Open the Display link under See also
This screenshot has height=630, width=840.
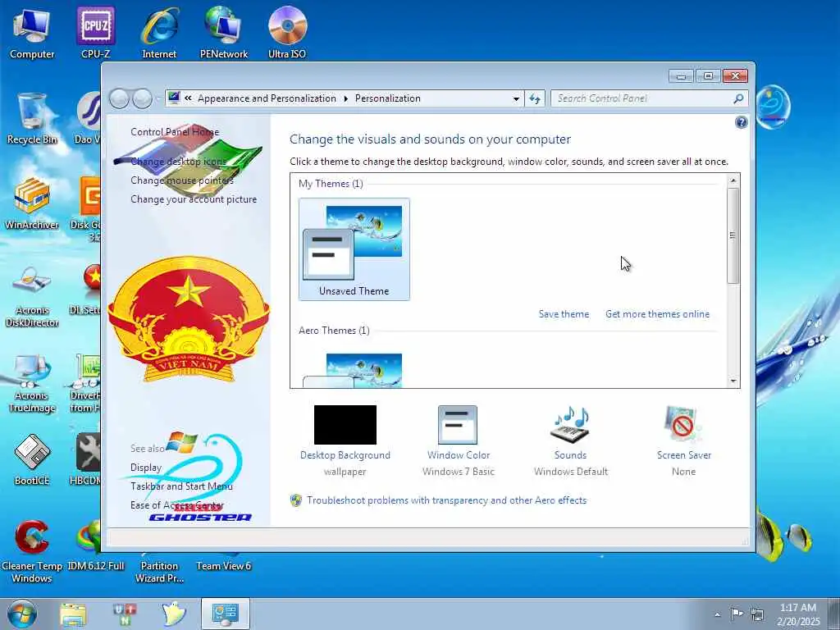coord(146,467)
